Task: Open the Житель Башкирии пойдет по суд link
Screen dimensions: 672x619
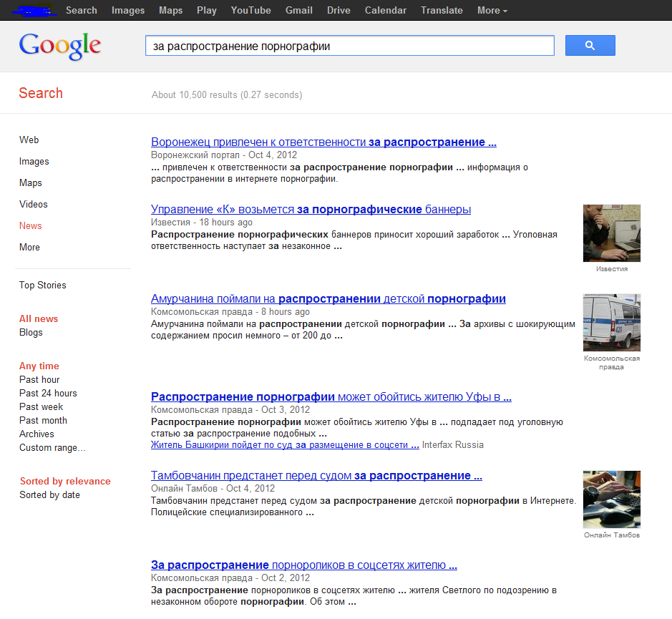Action: coord(285,445)
